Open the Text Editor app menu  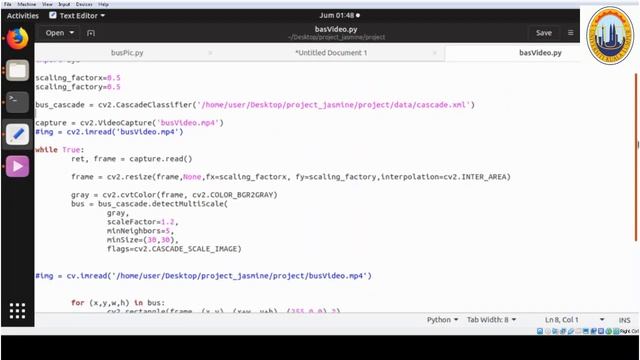77,16
